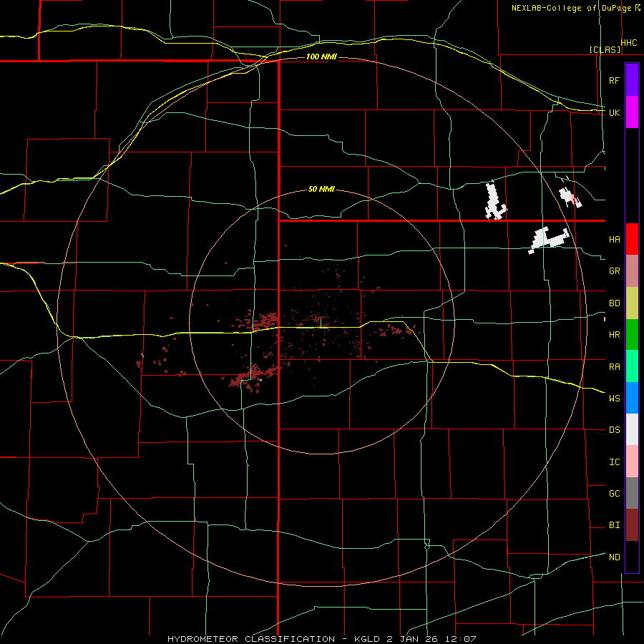Click the HR legend label
The image size is (644, 644).
click(x=614, y=335)
